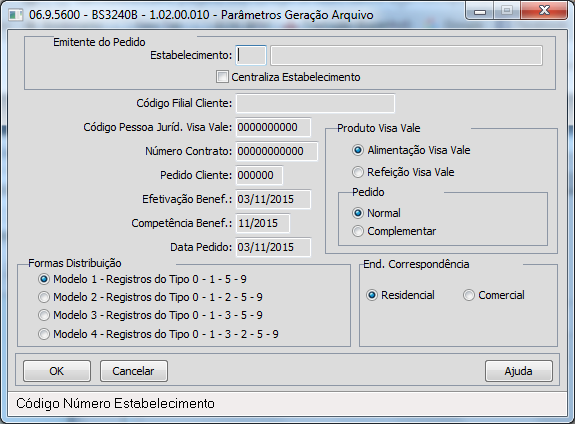Open help with the Ajuda button
Viewport: 575px width, 424px height.
click(x=519, y=371)
